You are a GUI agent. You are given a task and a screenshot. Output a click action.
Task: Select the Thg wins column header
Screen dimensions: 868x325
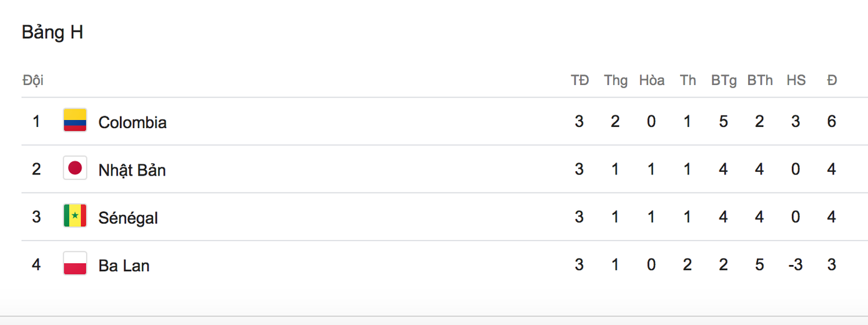coord(616,81)
